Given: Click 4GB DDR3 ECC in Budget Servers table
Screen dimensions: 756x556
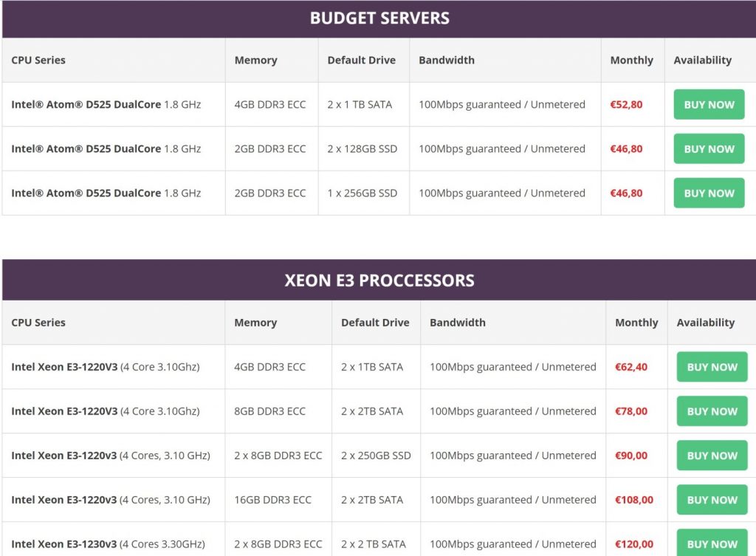Looking at the screenshot, I should (270, 105).
